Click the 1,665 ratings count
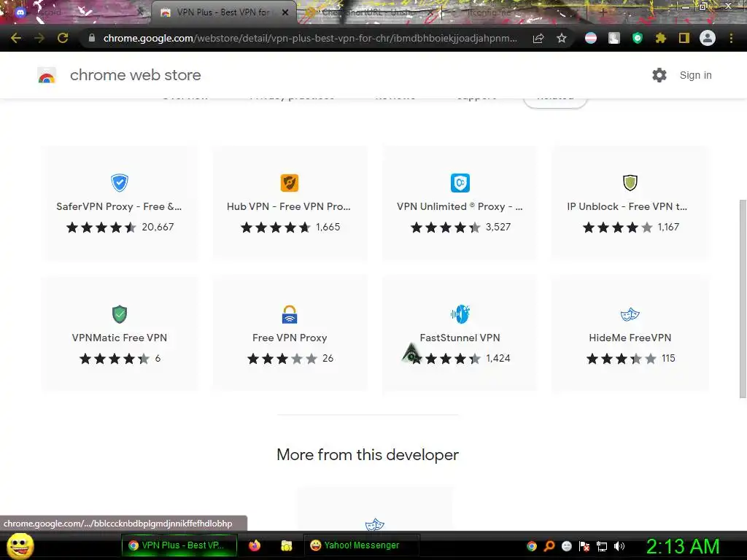747x560 pixels. pyautogui.click(x=328, y=227)
